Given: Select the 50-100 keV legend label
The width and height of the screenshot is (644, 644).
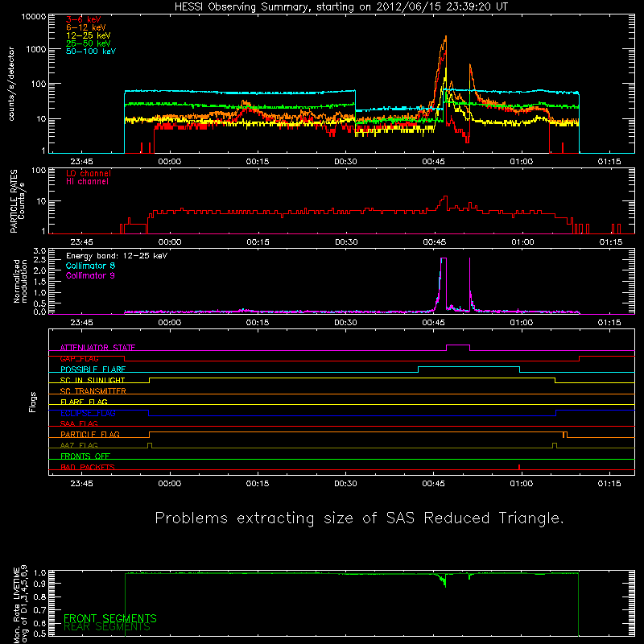Looking at the screenshot, I should point(91,52).
